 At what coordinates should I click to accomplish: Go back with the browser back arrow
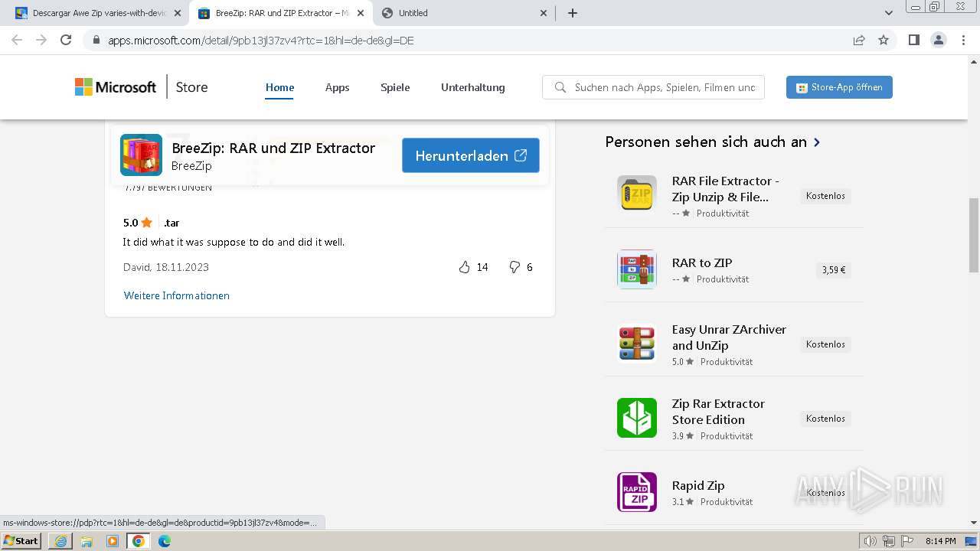click(17, 40)
